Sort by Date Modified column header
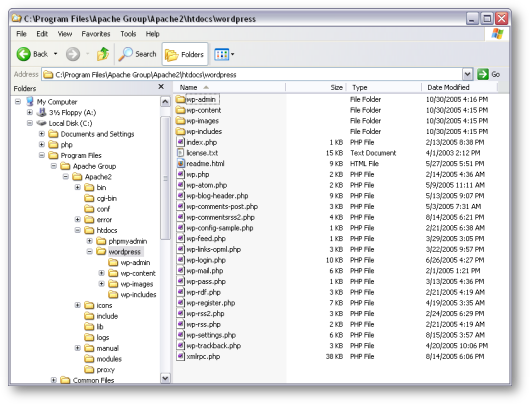This screenshot has width=530, height=404. (x=460, y=88)
